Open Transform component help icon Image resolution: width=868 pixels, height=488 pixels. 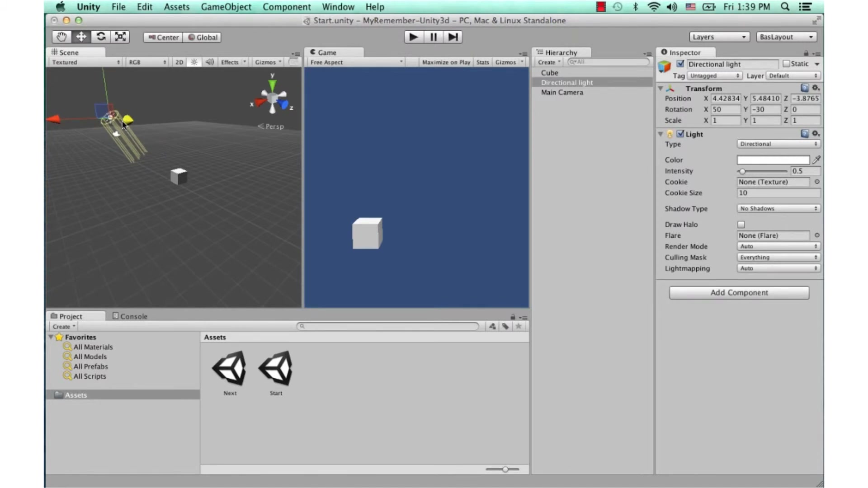click(x=805, y=88)
